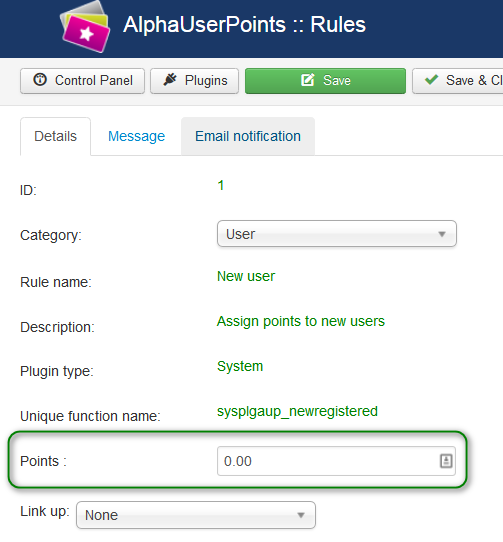Screen dimensions: 503x542
Task: Click the AlphaUserPoints card logo icon
Action: (x=85, y=27)
